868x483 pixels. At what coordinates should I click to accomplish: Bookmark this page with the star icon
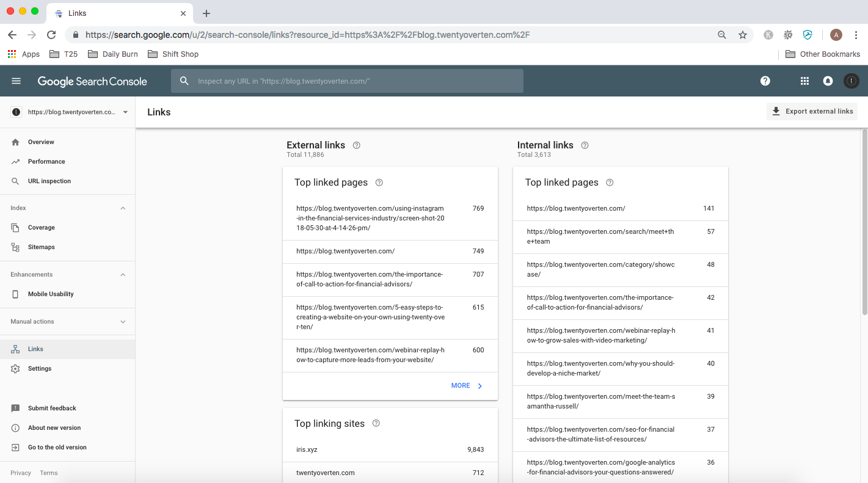[x=743, y=35]
